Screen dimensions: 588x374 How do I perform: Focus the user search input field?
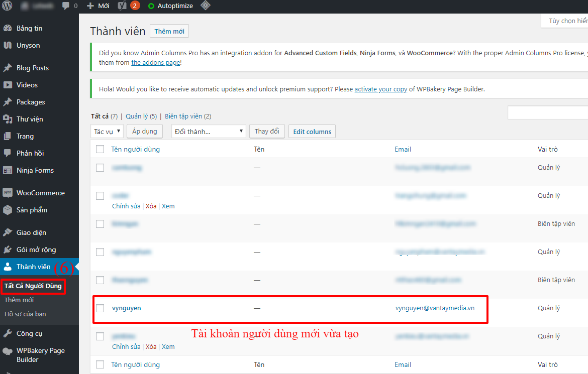548,112
